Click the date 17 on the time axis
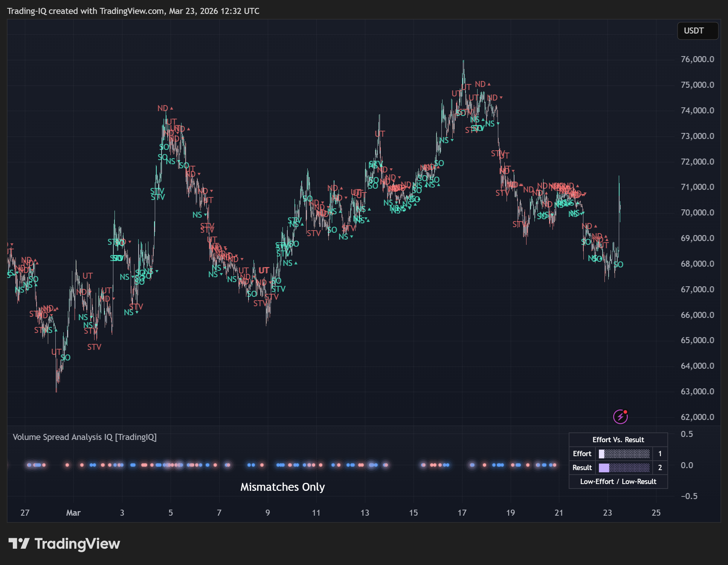 pos(462,513)
